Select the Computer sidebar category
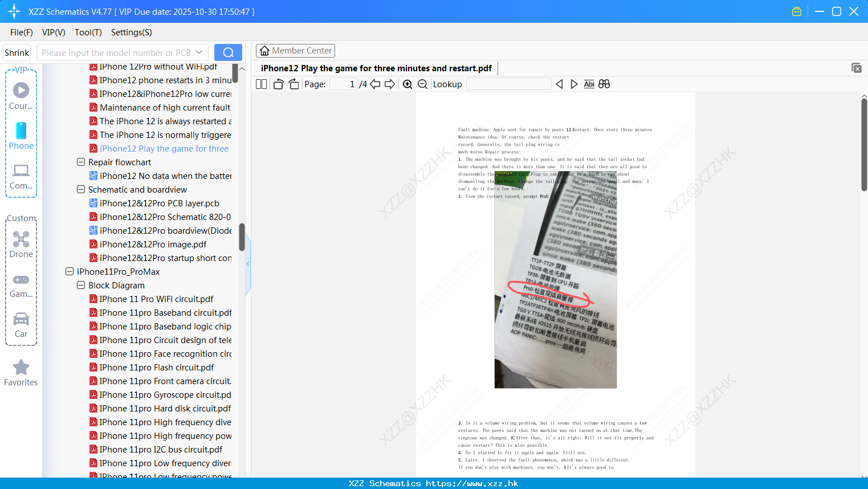This screenshot has width=868, height=489. [21, 177]
